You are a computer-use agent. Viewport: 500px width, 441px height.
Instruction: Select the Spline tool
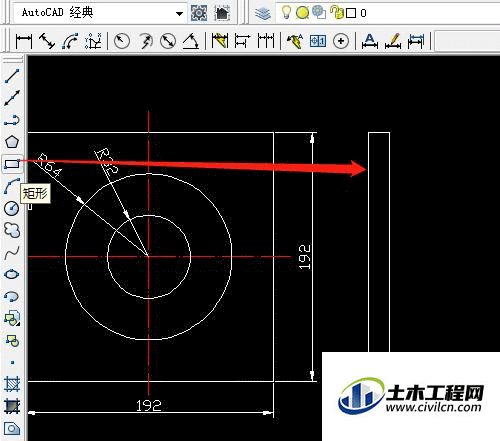[12, 252]
